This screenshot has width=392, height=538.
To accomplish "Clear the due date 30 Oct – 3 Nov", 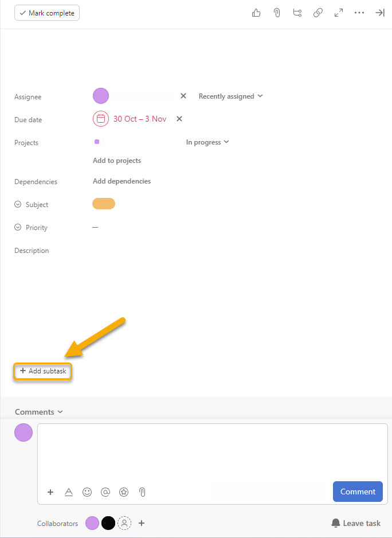I will click(x=179, y=119).
